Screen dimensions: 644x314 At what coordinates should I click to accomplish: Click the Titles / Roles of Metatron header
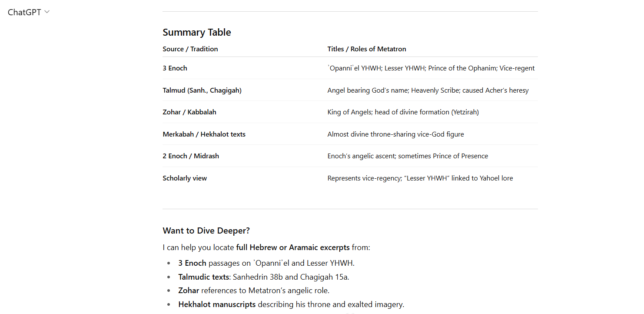pyautogui.click(x=366, y=49)
